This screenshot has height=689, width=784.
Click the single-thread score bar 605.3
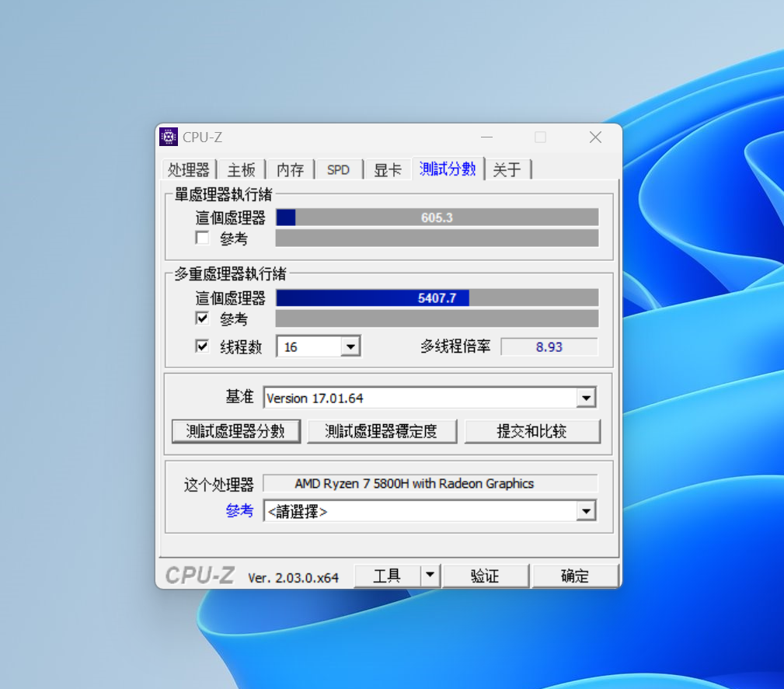437,217
